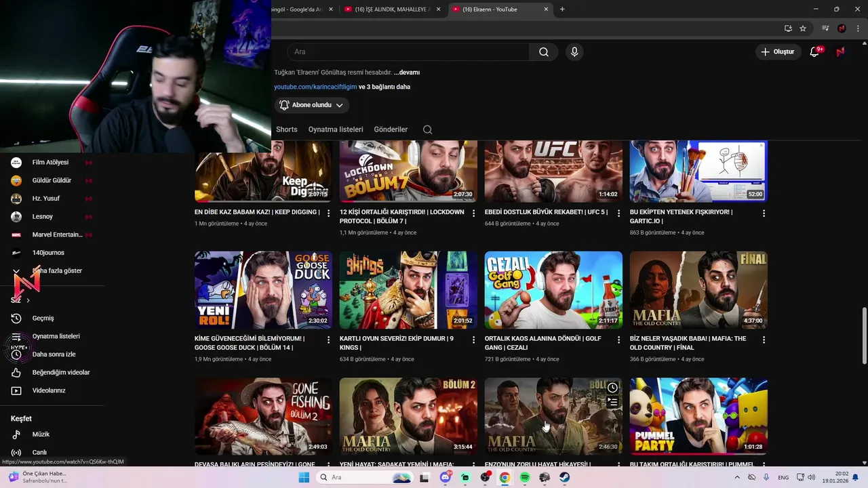
Task: Open Discord from the taskbar
Action: pyautogui.click(x=446, y=477)
